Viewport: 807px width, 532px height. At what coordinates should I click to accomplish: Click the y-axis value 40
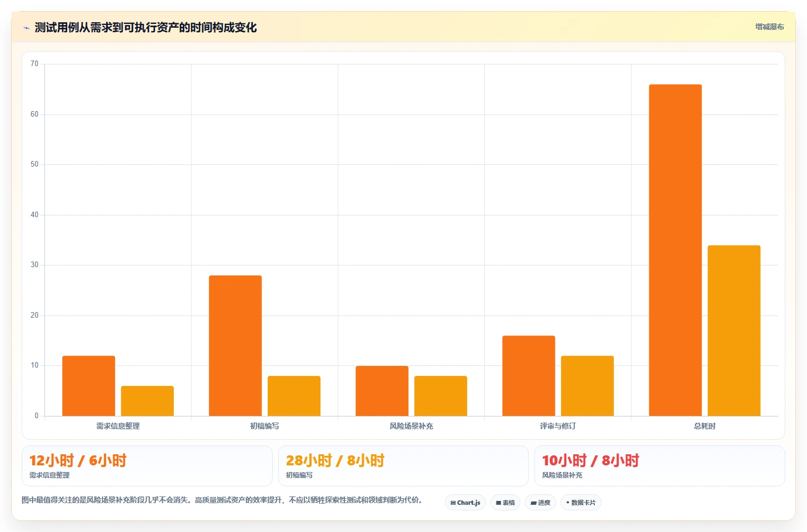(34, 215)
